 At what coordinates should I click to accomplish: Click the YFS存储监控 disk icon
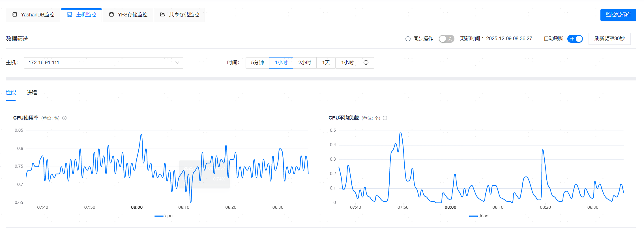pos(111,14)
